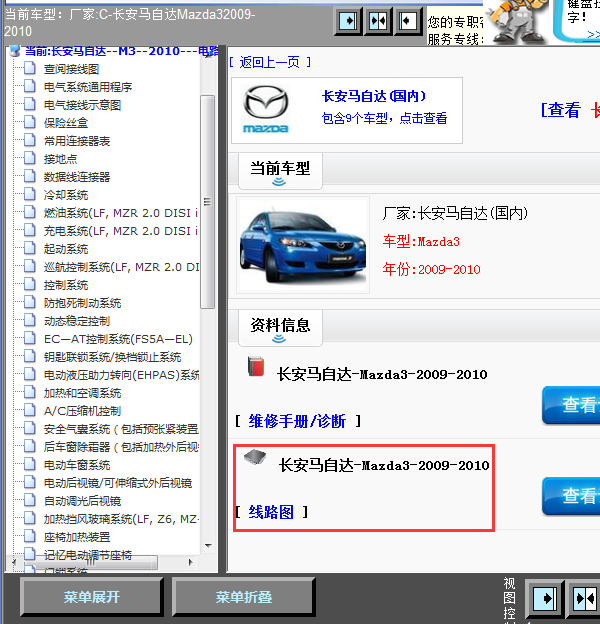Screen dimensions: 600x624
Task: Click the top left-arrow view control icon
Action: [407, 21]
